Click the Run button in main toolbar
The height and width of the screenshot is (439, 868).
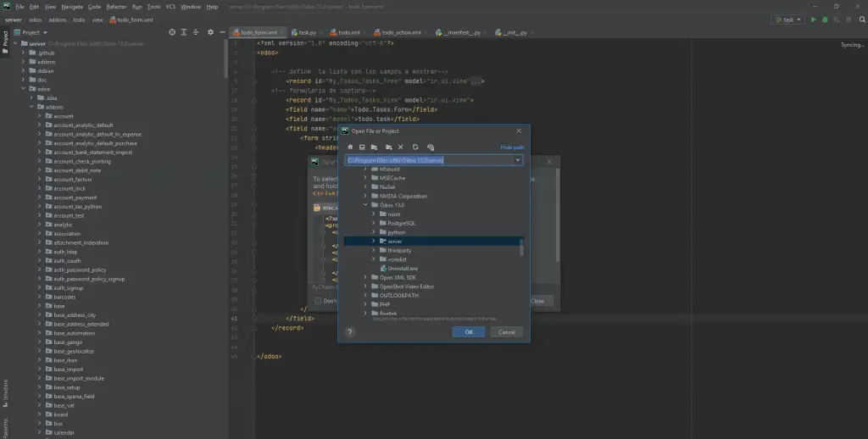814,19
